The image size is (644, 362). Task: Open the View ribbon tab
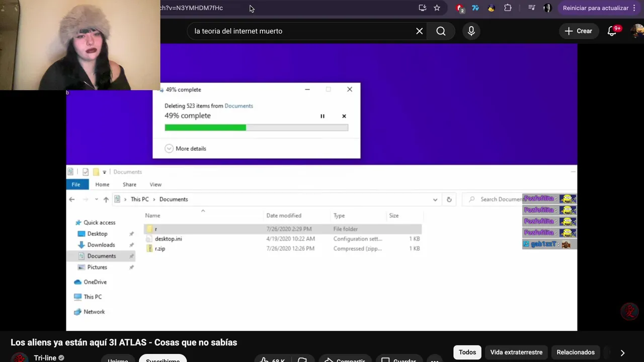(155, 185)
